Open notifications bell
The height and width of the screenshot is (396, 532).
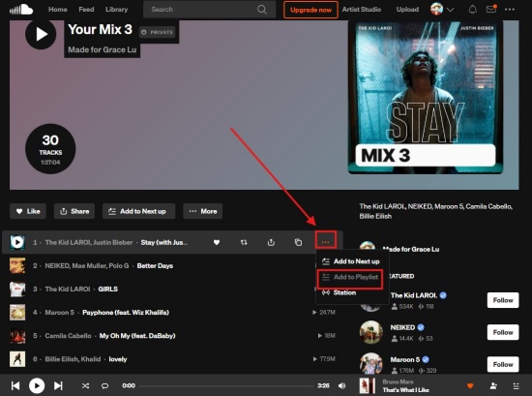(472, 10)
